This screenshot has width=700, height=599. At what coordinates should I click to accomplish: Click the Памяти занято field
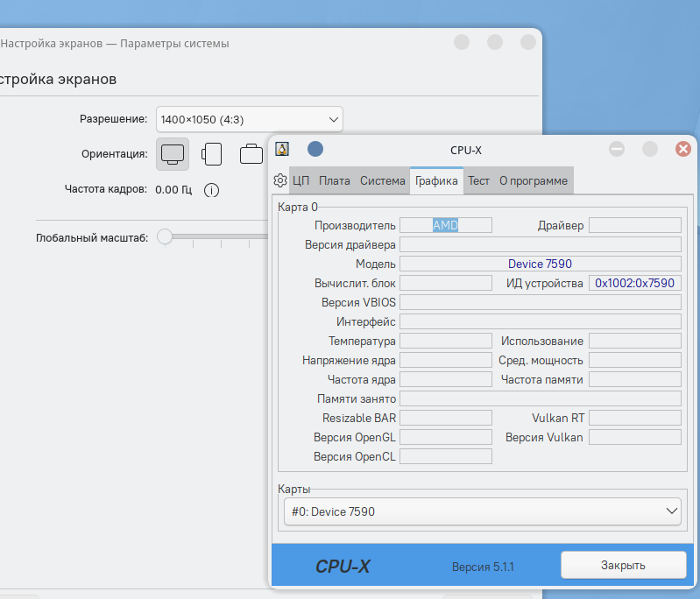coord(541,398)
